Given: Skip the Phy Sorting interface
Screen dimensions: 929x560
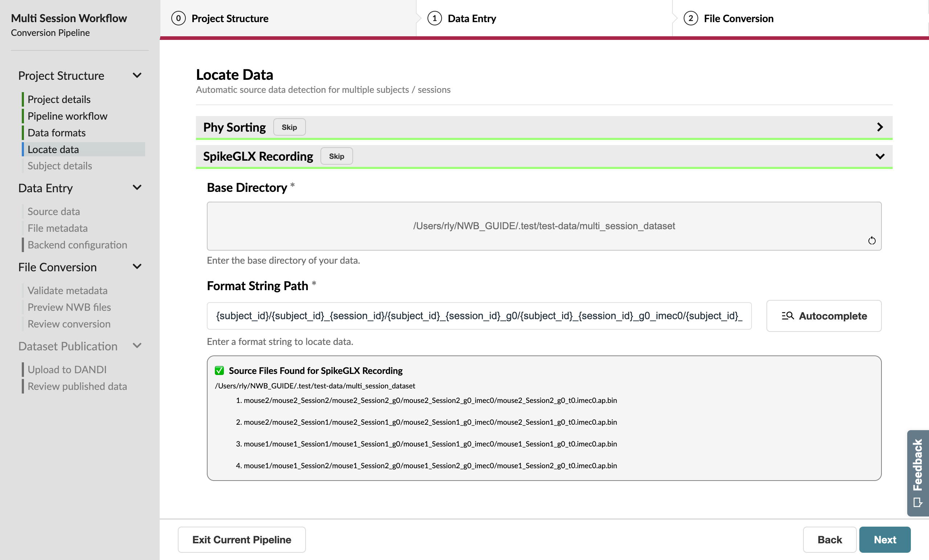Looking at the screenshot, I should click(x=289, y=127).
